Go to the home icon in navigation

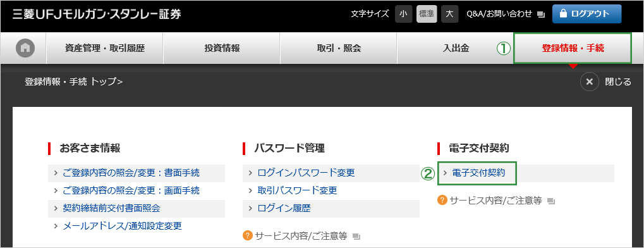click(25, 49)
